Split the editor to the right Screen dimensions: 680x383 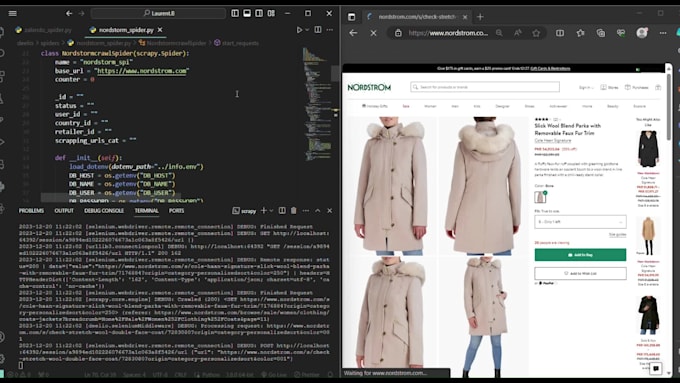click(x=318, y=30)
